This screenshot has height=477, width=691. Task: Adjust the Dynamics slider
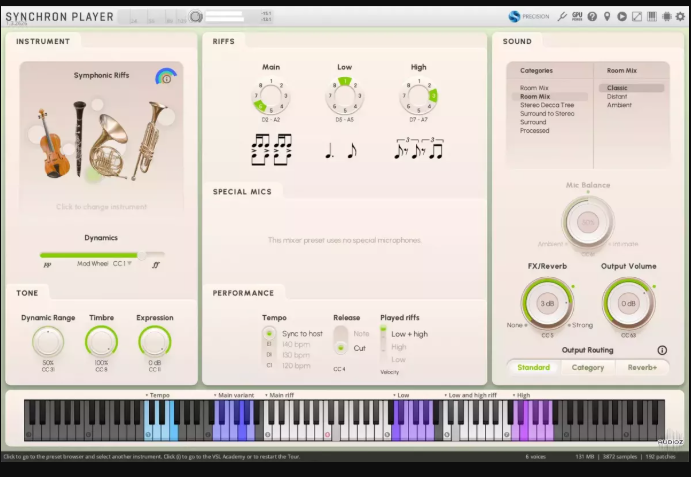[102, 255]
